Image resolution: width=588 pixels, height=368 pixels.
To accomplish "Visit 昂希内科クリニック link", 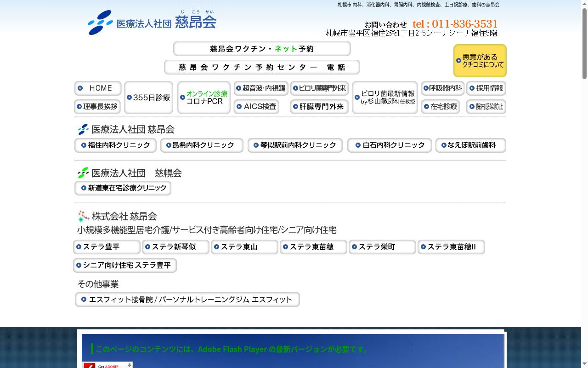I will (202, 145).
